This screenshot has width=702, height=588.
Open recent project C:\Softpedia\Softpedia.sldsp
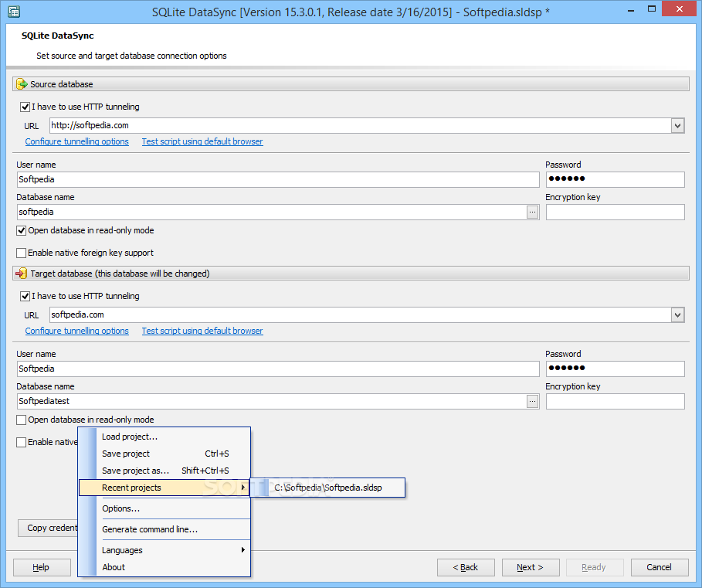coord(327,488)
